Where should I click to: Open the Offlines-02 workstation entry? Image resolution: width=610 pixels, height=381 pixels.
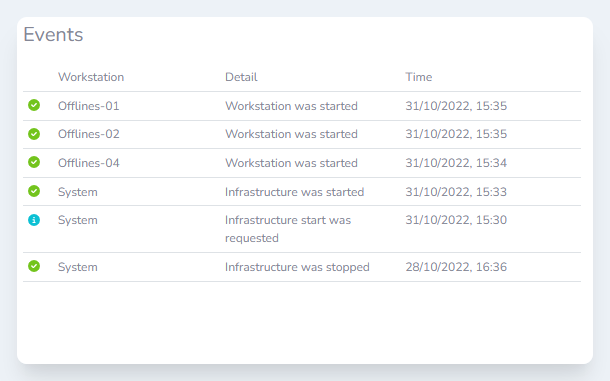(x=89, y=134)
